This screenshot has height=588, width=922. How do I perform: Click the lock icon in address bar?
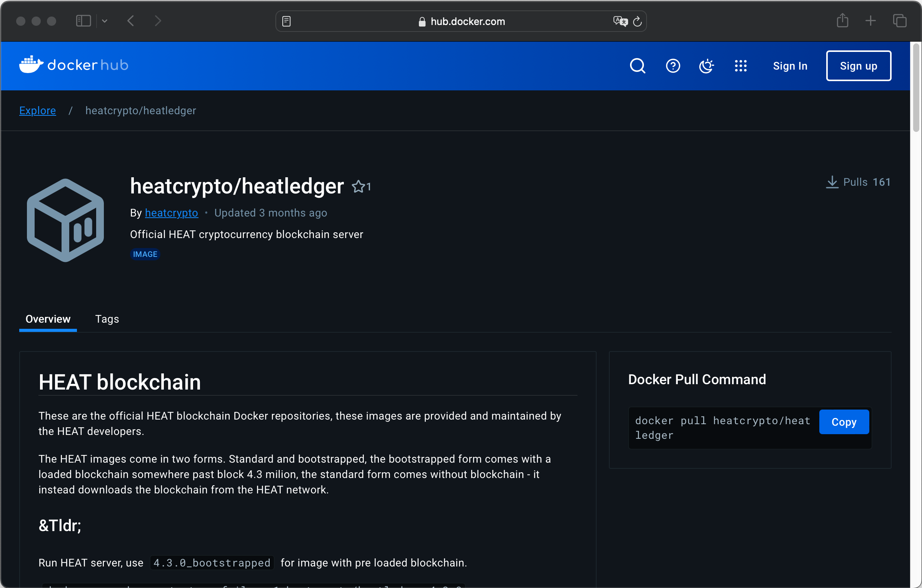tap(422, 22)
